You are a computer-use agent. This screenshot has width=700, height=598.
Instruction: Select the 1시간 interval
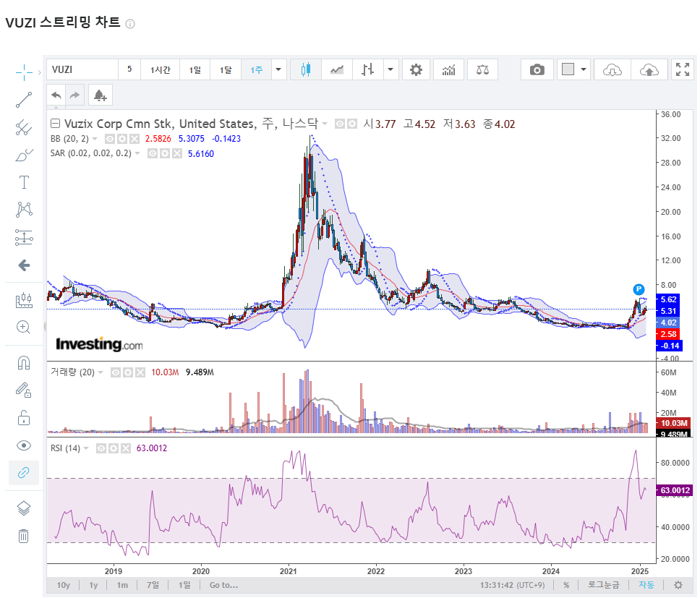pos(161,69)
